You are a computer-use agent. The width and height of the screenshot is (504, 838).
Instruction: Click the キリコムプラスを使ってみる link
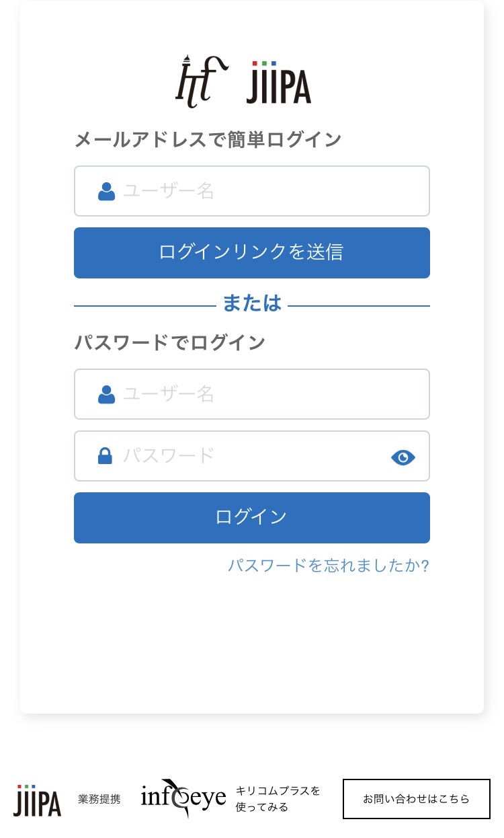(278, 799)
